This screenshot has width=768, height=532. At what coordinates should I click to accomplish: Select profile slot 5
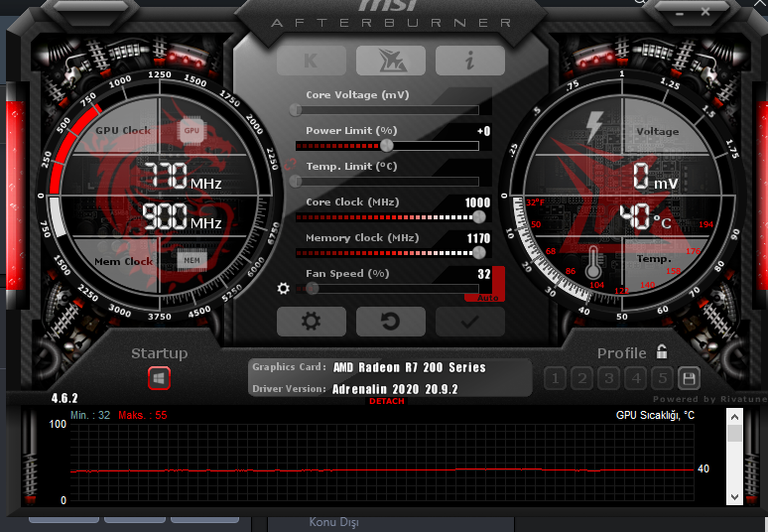pyautogui.click(x=662, y=378)
